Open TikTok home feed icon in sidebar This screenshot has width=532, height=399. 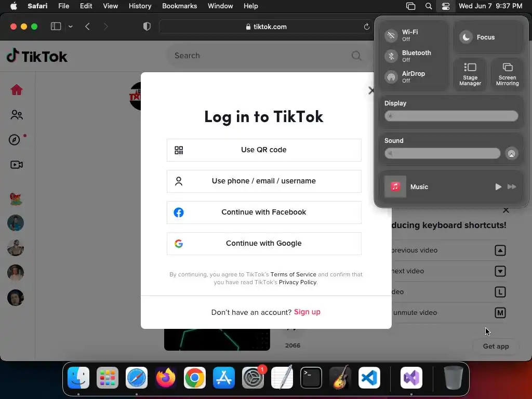[x=16, y=90]
